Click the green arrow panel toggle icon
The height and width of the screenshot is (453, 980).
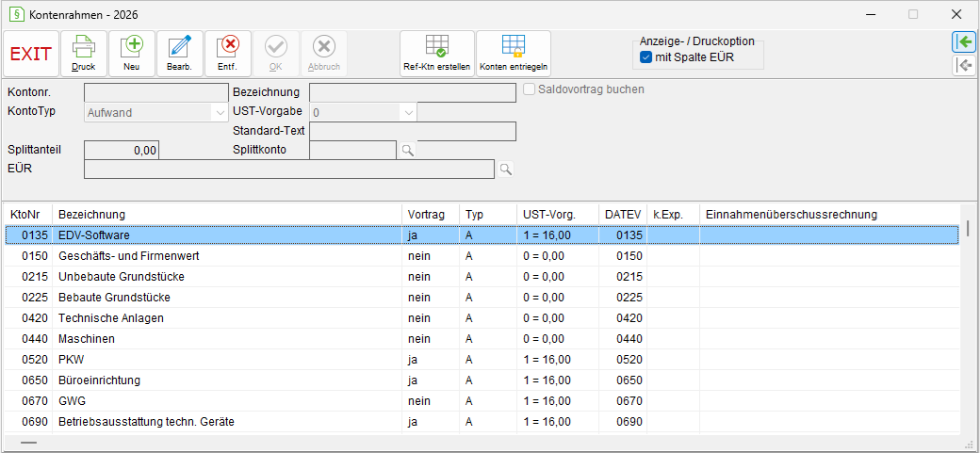964,41
